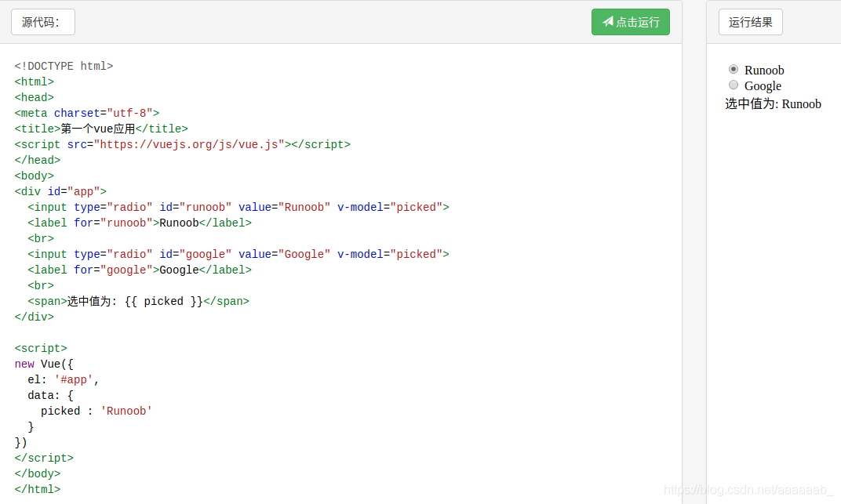Select the Google radio button

[x=734, y=85]
